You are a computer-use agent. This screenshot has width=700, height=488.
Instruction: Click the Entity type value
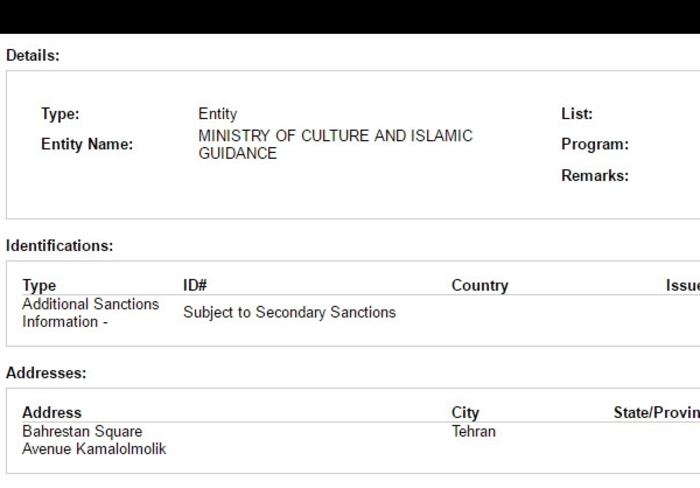tap(217, 114)
